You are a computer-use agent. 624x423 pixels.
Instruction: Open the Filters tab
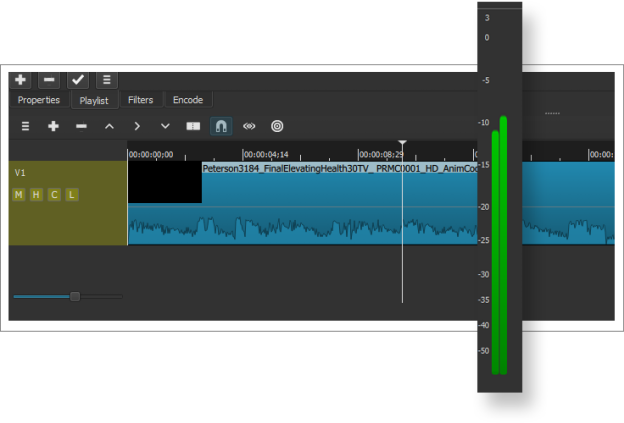pos(140,100)
